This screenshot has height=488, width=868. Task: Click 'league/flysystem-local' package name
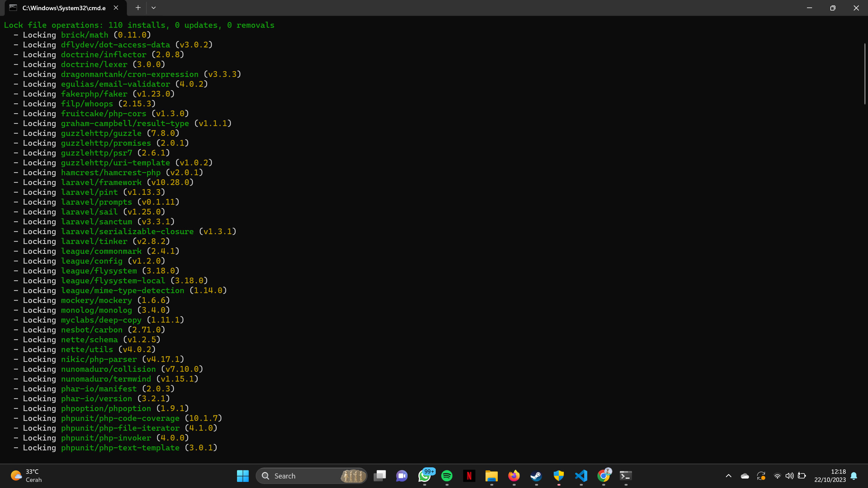[x=113, y=281]
